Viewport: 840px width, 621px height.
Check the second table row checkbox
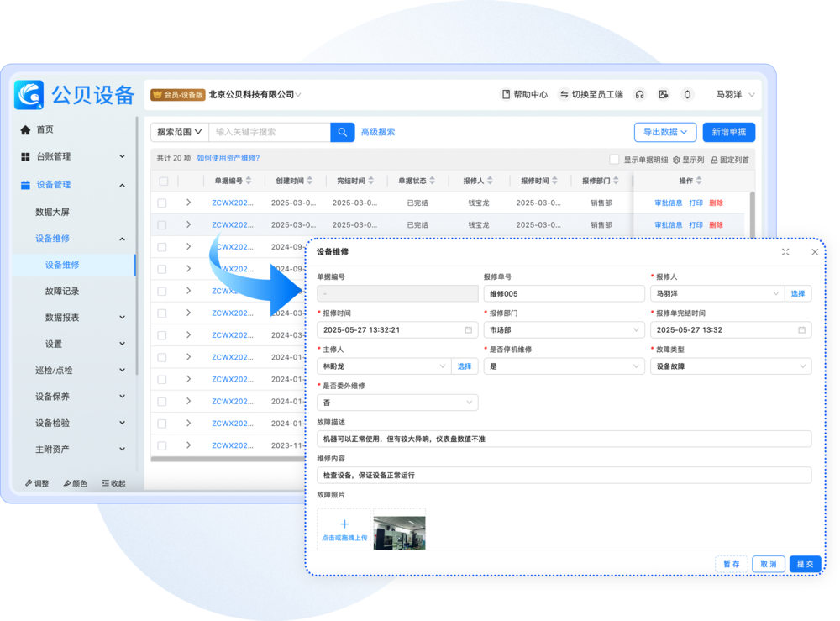point(162,225)
